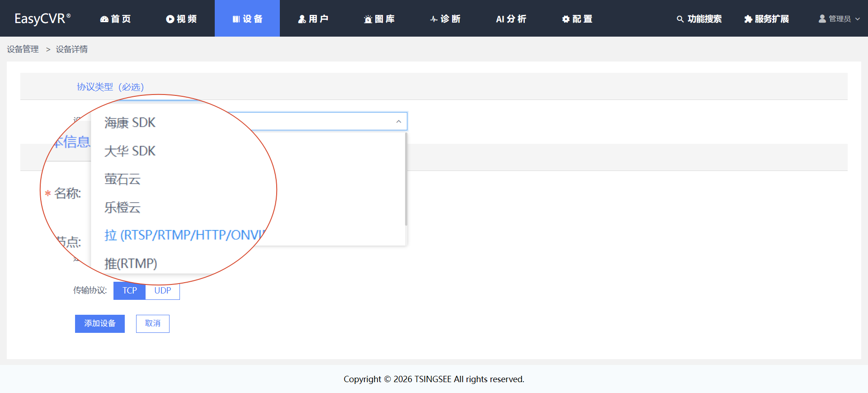Expand the 管理员 account dropdown
The height and width of the screenshot is (393, 868).
click(x=839, y=19)
